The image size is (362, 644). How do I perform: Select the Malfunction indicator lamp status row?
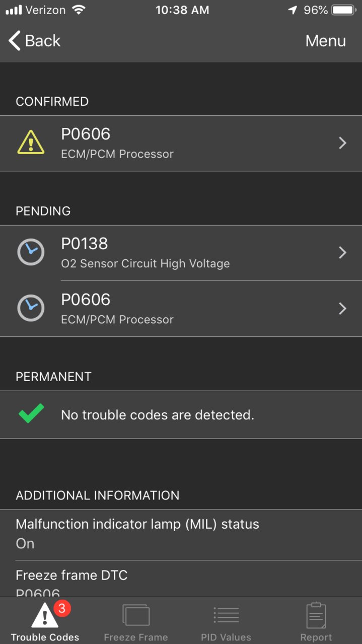181,533
